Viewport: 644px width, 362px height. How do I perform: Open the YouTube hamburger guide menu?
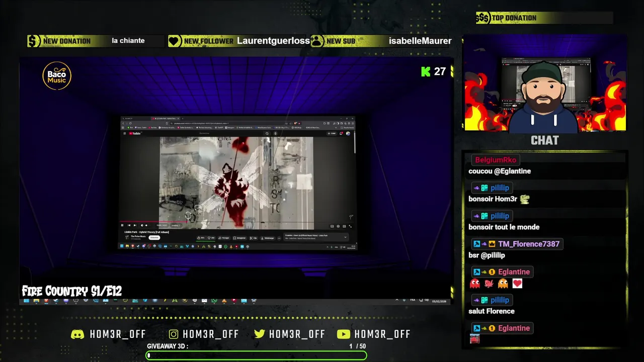click(125, 133)
